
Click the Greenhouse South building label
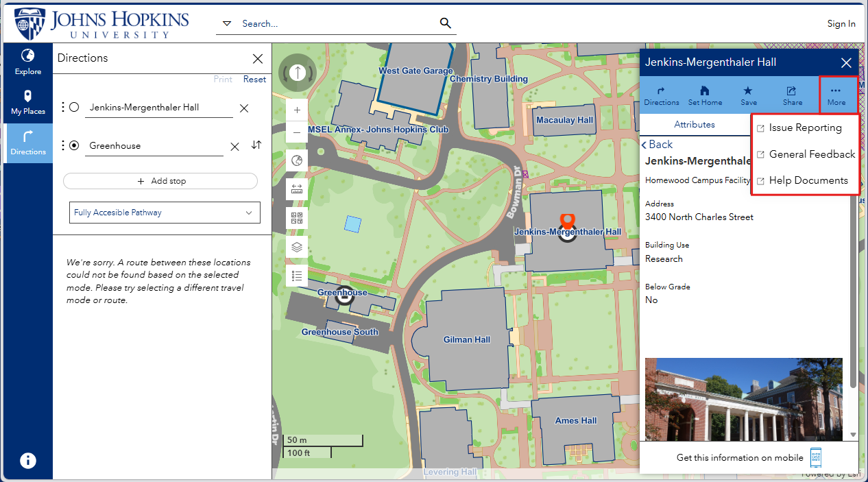(x=340, y=332)
